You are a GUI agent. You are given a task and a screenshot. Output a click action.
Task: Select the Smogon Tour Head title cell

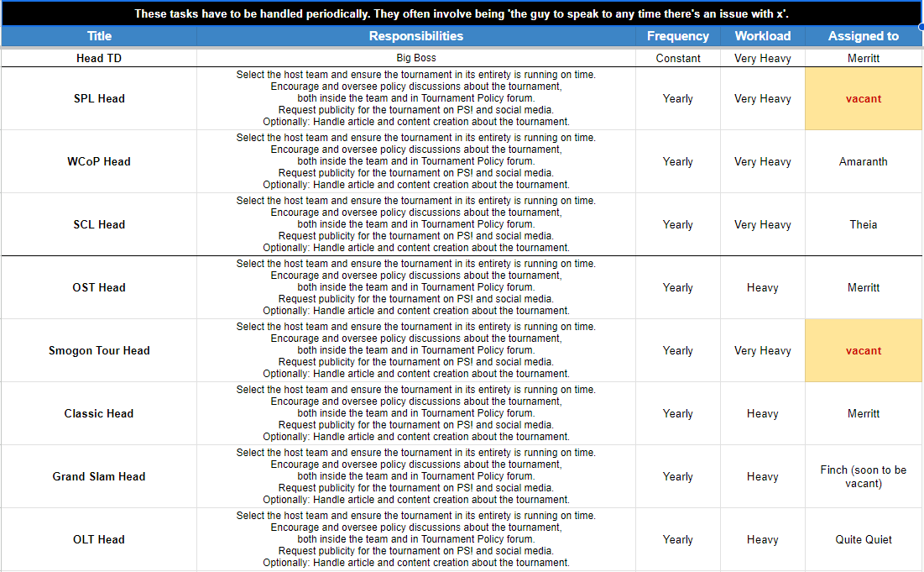[x=99, y=351]
